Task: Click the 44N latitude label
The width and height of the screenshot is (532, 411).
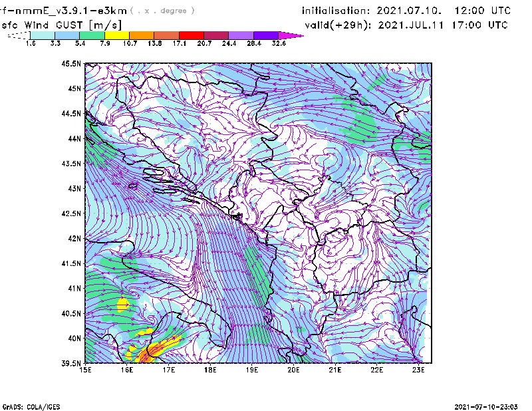Action: (74, 138)
